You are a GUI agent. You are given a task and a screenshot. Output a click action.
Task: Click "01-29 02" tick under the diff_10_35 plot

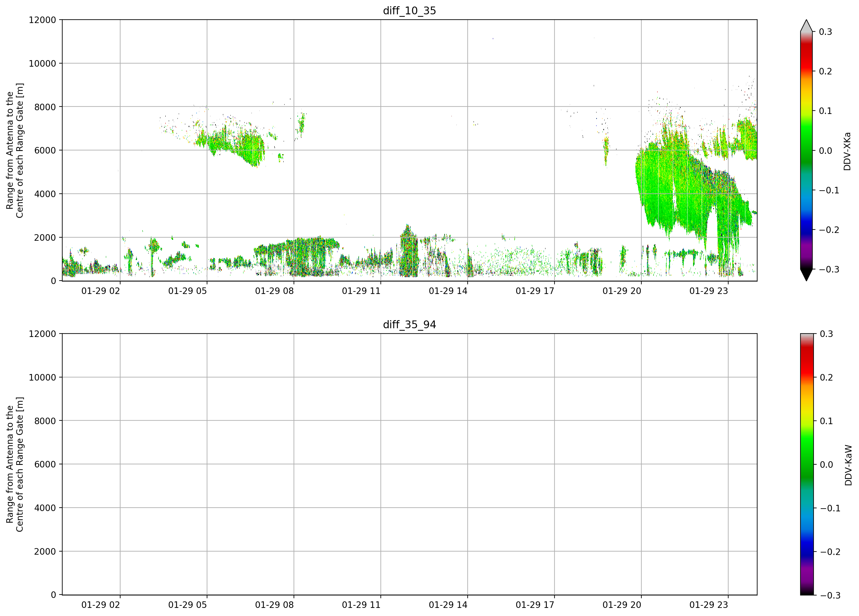tap(101, 291)
